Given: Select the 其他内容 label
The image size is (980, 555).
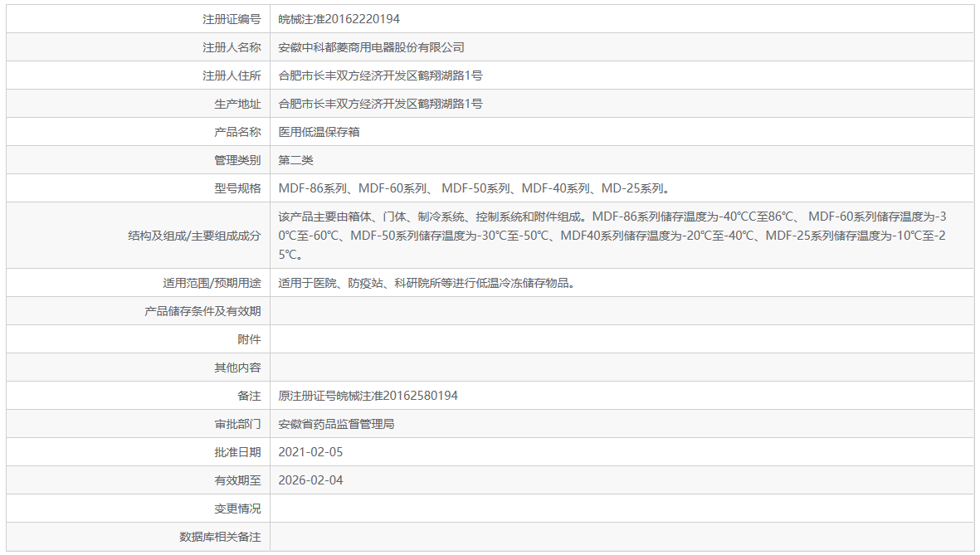Looking at the screenshot, I should (237, 368).
